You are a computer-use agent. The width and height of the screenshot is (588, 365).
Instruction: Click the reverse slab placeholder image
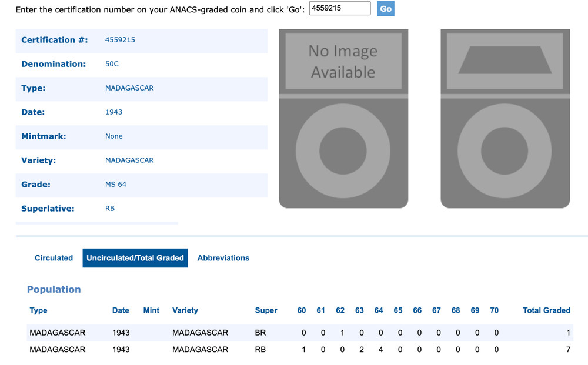click(505, 118)
